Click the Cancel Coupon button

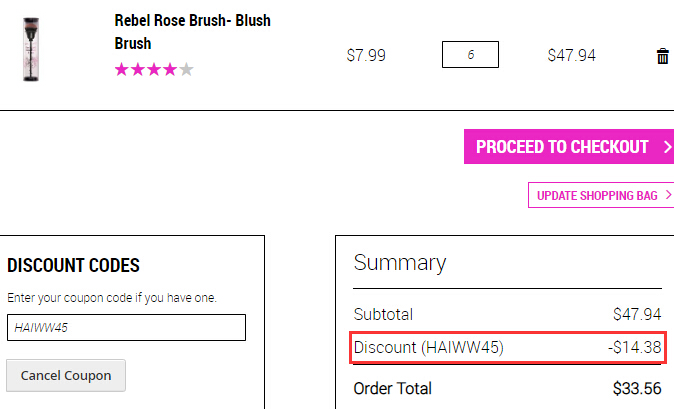[66, 375]
